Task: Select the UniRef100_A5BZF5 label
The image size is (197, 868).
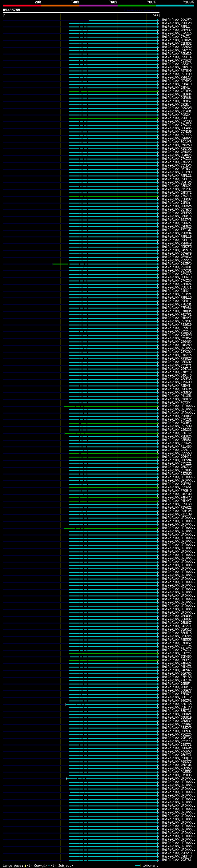Action: (x=177, y=247)
